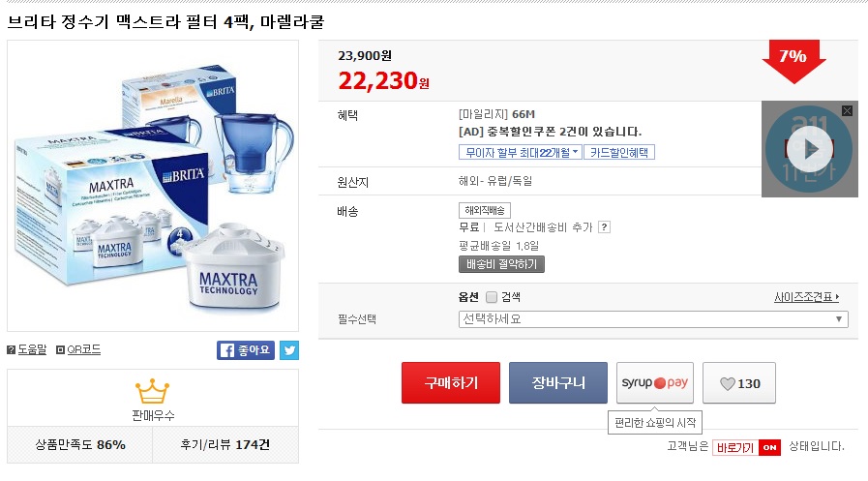Click the 판매우수 crown badge
Screen dimensions: 868x481
click(152, 393)
